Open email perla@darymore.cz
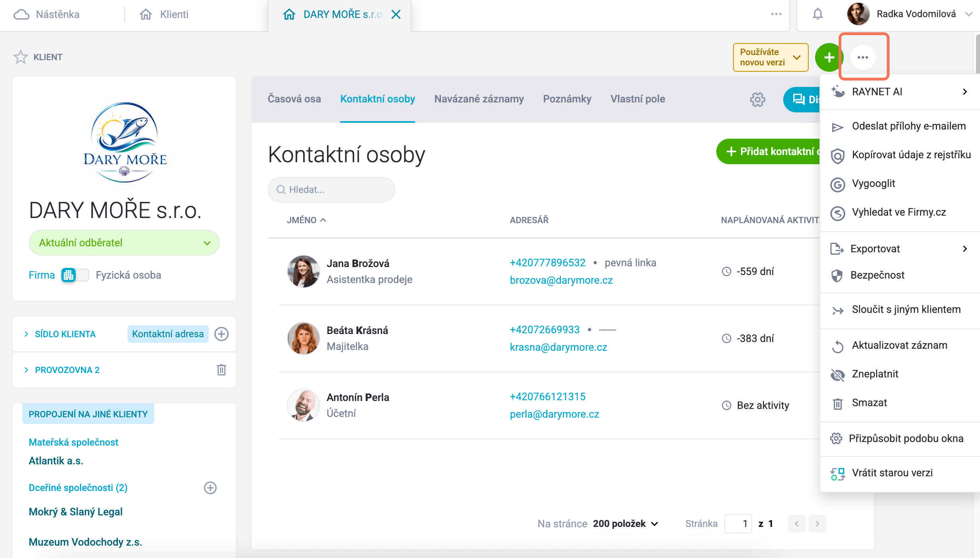This screenshot has height=558, width=980. 554,414
